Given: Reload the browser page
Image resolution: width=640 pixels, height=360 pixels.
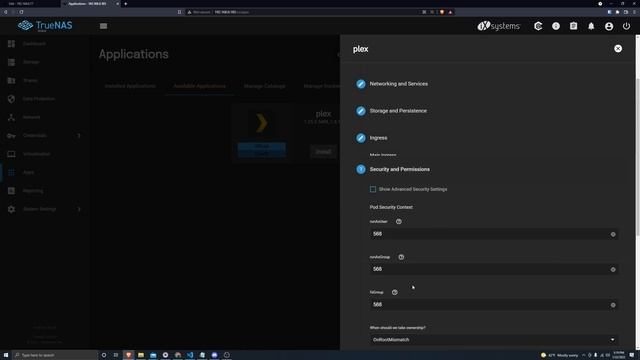Looking at the screenshot, I should pos(21,12).
